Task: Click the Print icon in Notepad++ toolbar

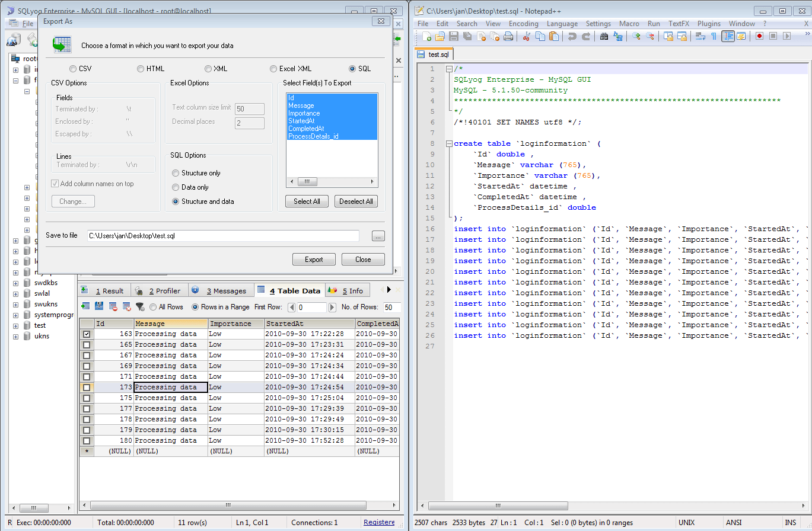Action: tap(508, 36)
